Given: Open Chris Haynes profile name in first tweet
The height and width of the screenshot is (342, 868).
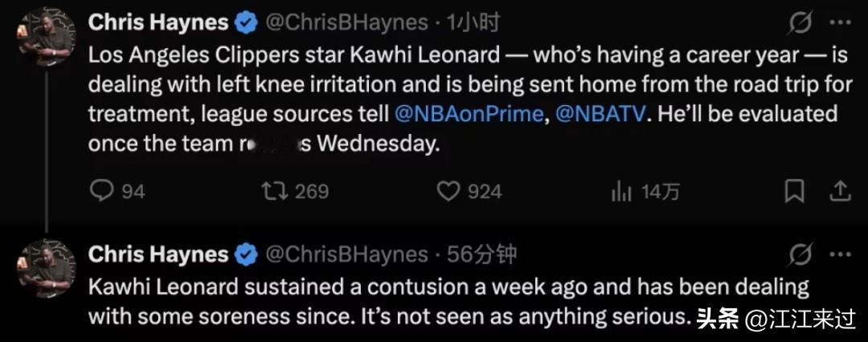Looking at the screenshot, I should pos(158,22).
